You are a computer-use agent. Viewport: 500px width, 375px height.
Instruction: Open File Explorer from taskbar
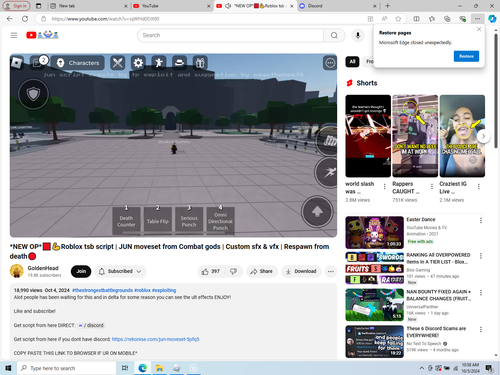(159, 368)
